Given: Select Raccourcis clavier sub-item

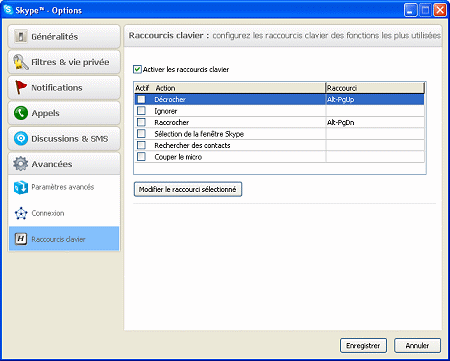Looking at the screenshot, I should click(x=64, y=239).
